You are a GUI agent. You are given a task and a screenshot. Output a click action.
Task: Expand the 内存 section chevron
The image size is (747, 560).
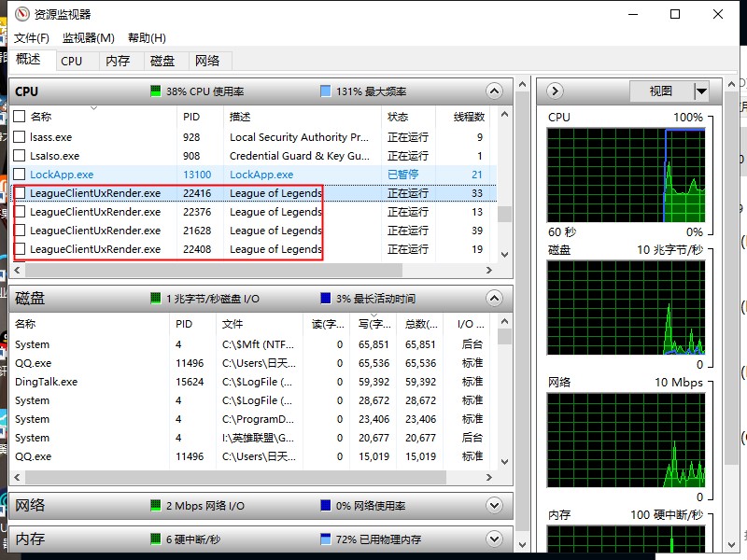click(494, 539)
